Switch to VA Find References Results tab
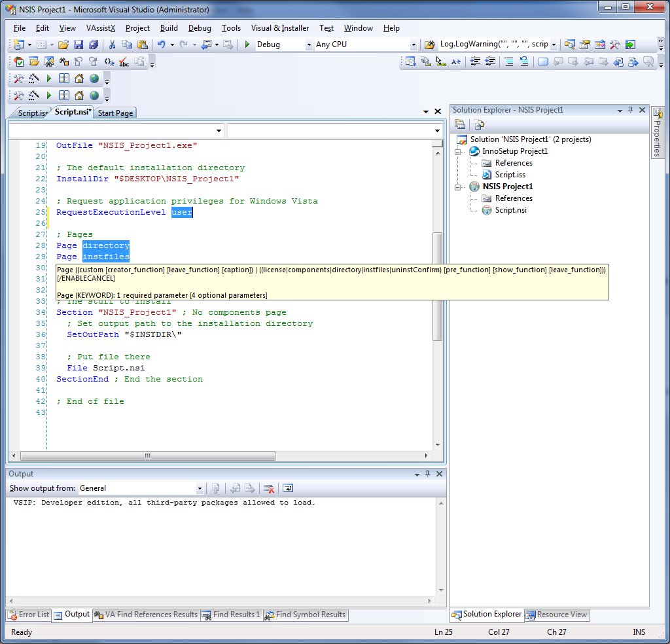This screenshot has height=644, width=670. 146,615
